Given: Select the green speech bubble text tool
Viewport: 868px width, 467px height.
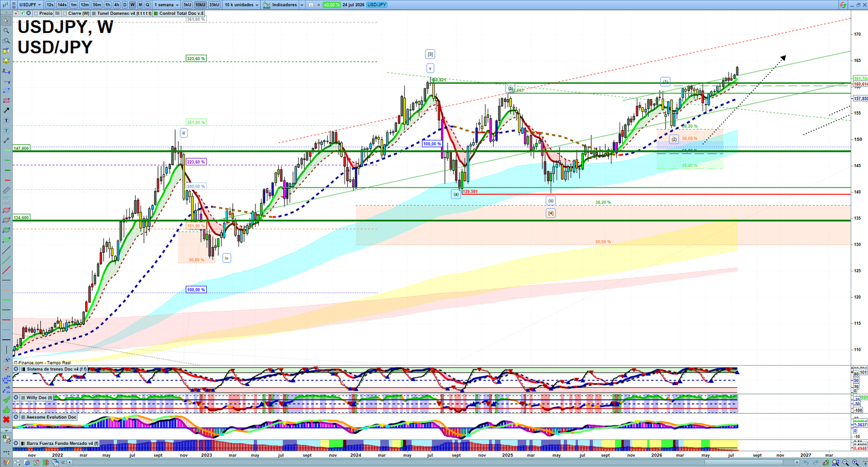Looking at the screenshot, I should (6, 131).
